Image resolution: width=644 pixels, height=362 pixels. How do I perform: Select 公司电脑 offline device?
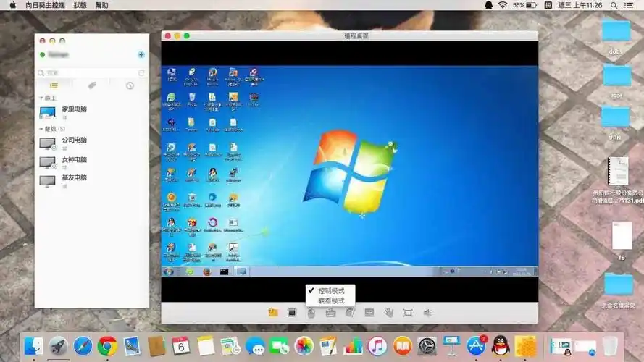tap(74, 140)
